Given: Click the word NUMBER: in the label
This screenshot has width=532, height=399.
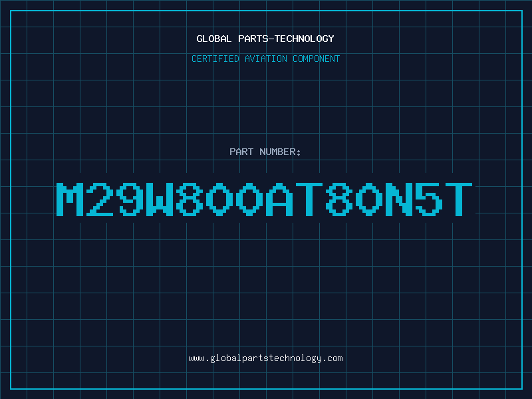Looking at the screenshot, I should coord(280,152).
